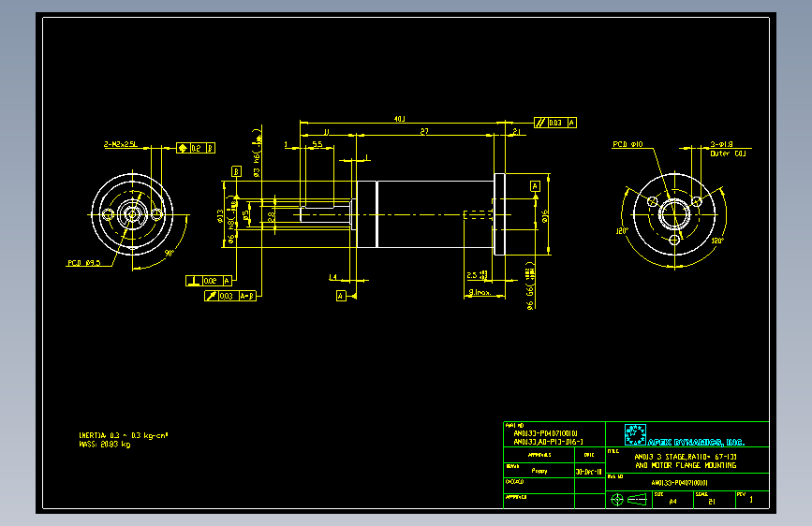The height and width of the screenshot is (526, 812).
Task: Click the bottom hole in right flange view
Action: (x=674, y=240)
